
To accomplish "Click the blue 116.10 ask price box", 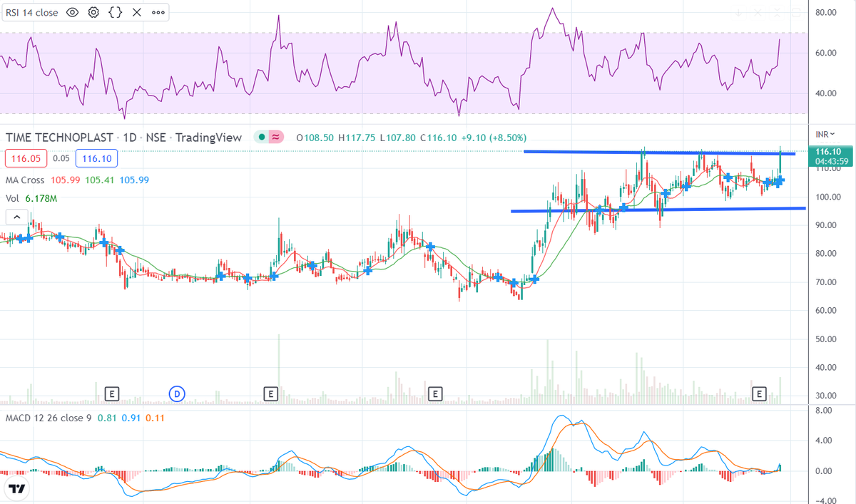I will (96, 158).
